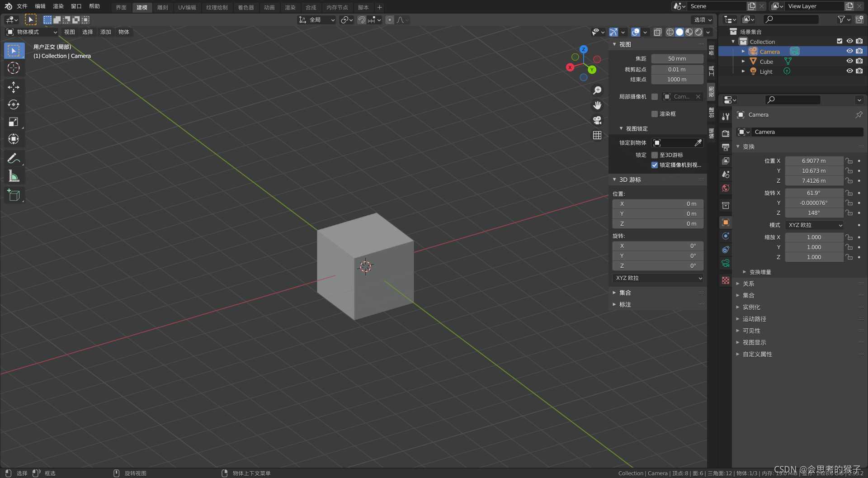Hide Camera in viewport via eye icon
868x478 pixels.
click(849, 51)
